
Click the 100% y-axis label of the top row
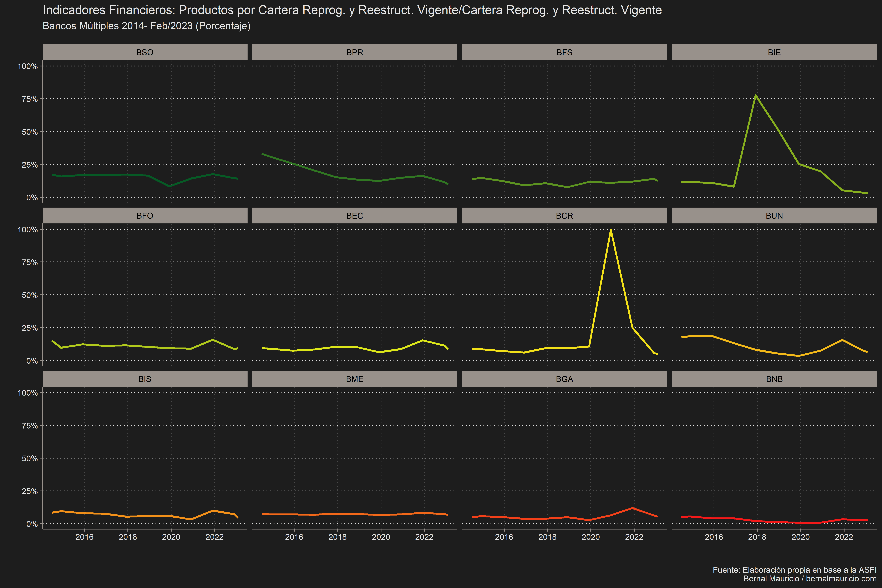28,66
